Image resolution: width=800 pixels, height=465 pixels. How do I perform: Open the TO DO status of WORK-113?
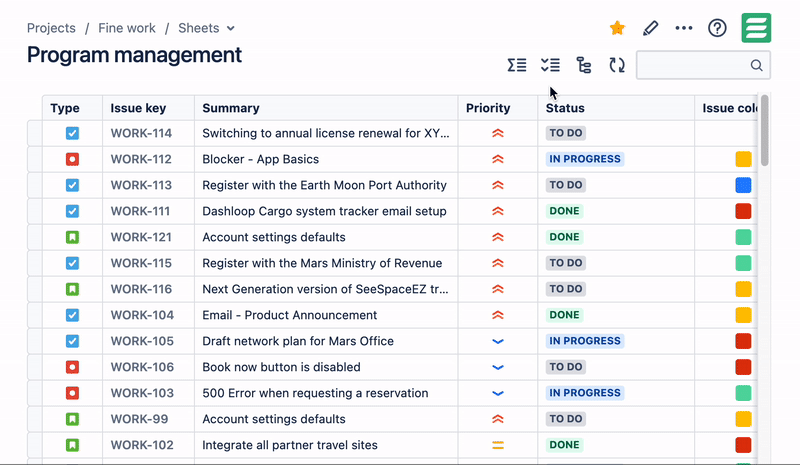coord(566,185)
